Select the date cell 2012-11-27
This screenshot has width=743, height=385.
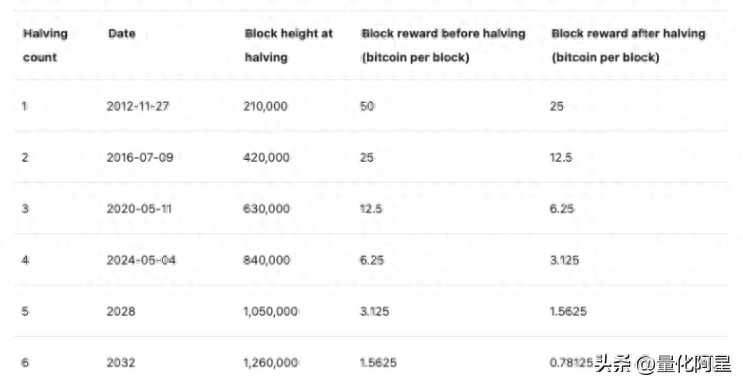point(138,106)
